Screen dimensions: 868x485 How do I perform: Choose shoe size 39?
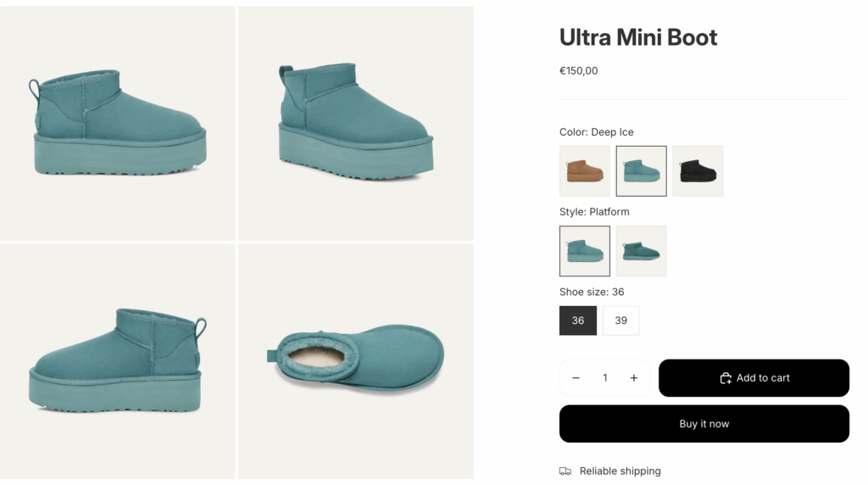tap(621, 321)
